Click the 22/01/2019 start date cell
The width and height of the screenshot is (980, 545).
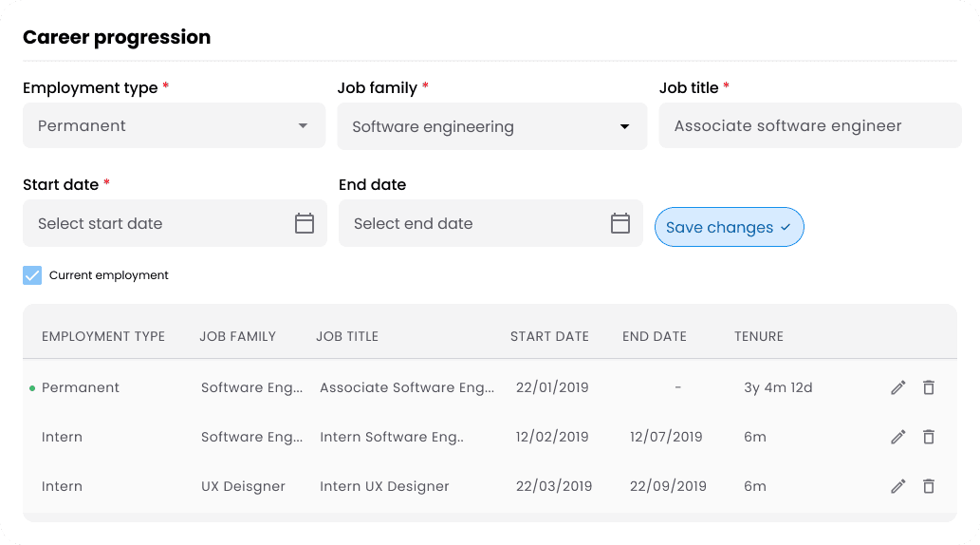[552, 387]
